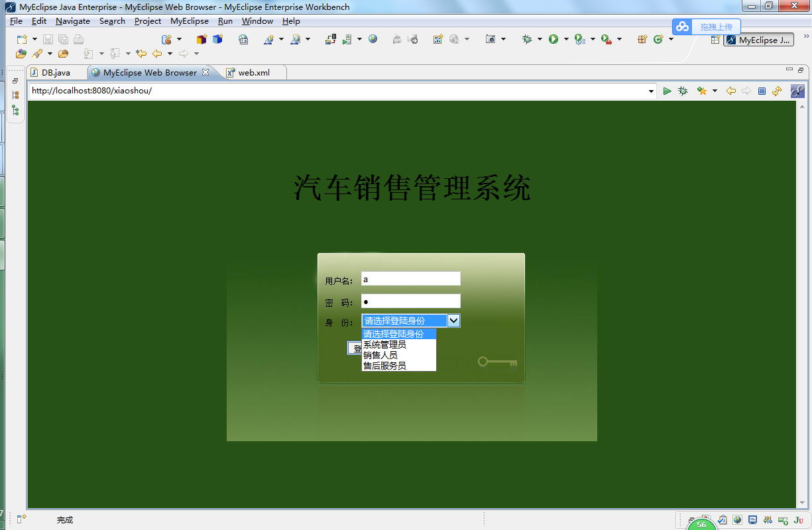Open the Search menu
Viewport: 812px width, 530px height.
tap(112, 21)
